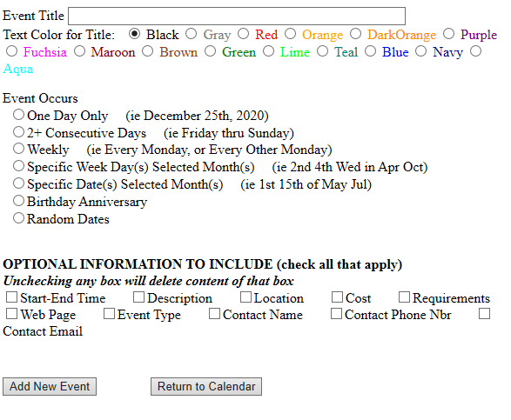Screen dimensions: 511x420
Task: Select the Random Dates option
Action: 18,218
